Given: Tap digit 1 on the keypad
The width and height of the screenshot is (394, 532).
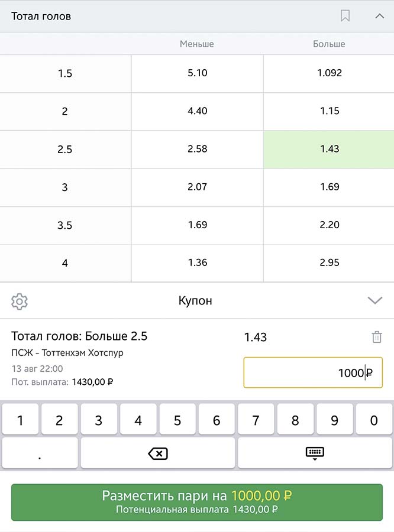Looking at the screenshot, I should tap(20, 419).
